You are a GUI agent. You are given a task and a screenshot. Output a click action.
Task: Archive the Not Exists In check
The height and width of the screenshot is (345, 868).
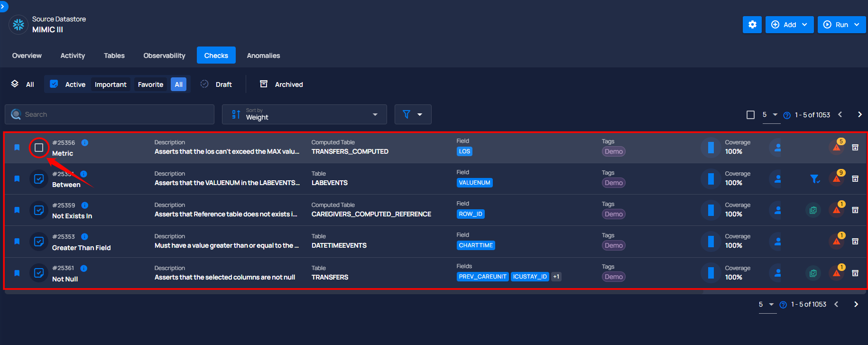[x=855, y=210]
